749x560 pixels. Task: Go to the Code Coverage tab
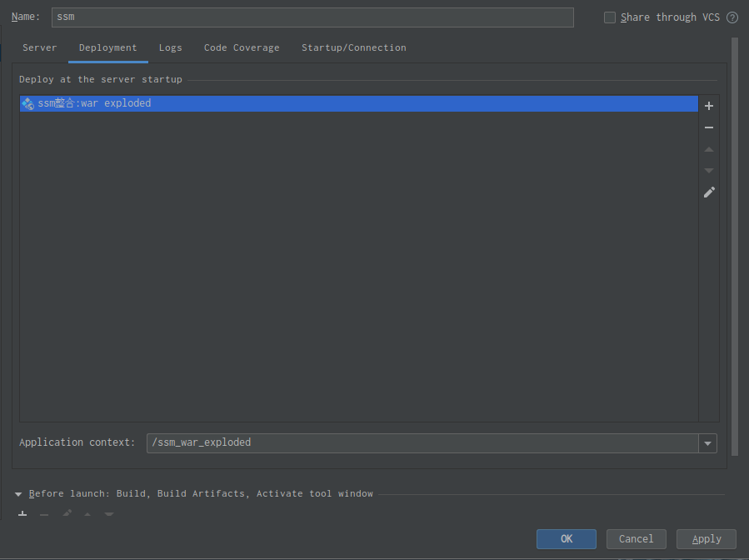[242, 48]
